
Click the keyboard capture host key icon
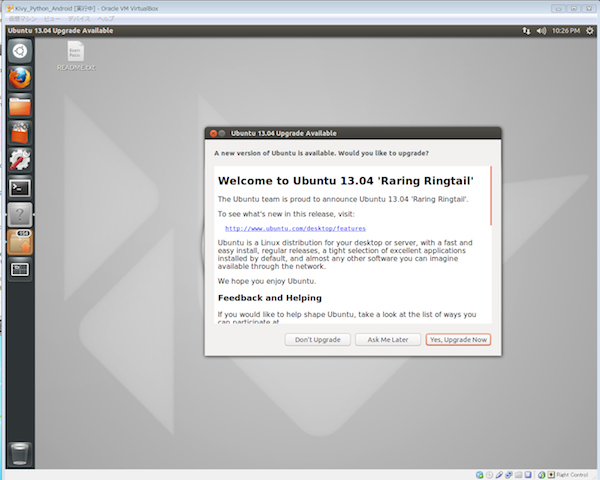pyautogui.click(x=551, y=475)
